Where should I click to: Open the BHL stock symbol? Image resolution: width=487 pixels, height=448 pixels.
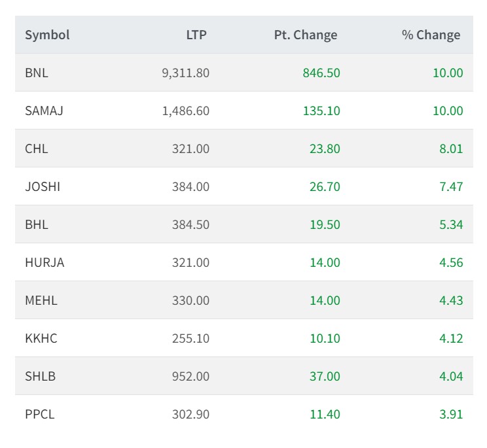tap(37, 224)
